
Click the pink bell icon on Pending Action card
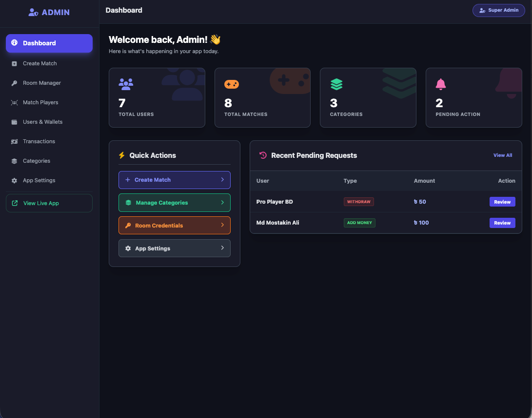point(441,84)
